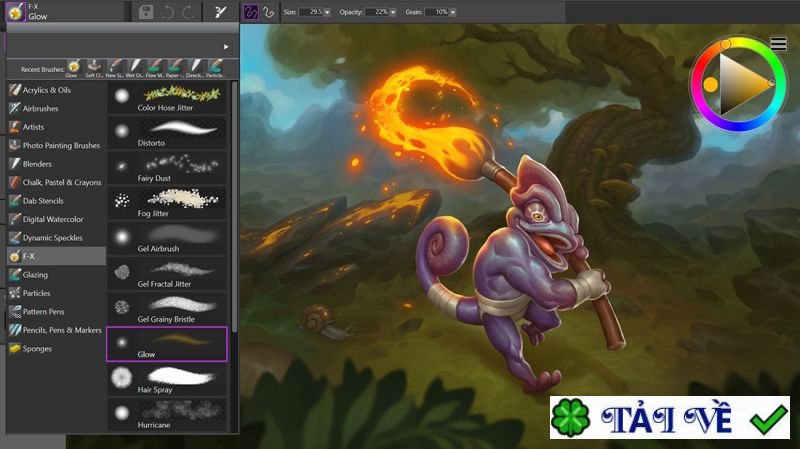This screenshot has width=800, height=449.
Task: Choose the Gel Airbrush brush variant
Action: click(x=167, y=239)
